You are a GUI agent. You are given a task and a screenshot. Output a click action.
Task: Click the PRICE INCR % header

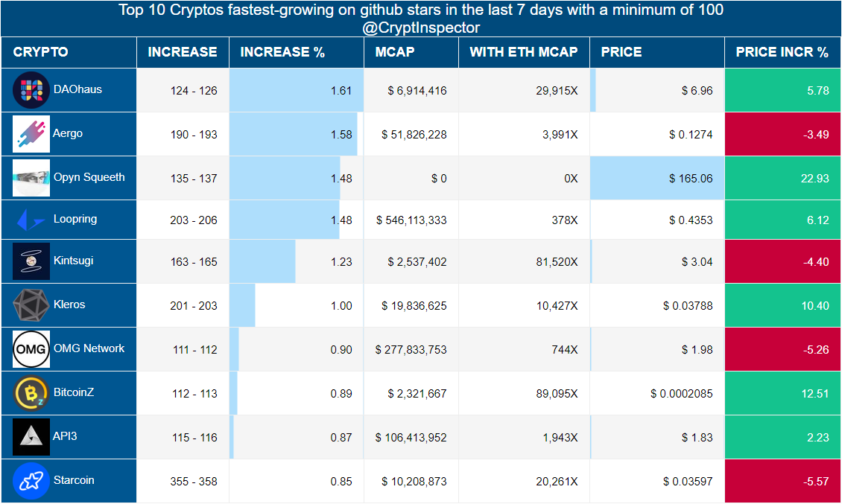[782, 52]
